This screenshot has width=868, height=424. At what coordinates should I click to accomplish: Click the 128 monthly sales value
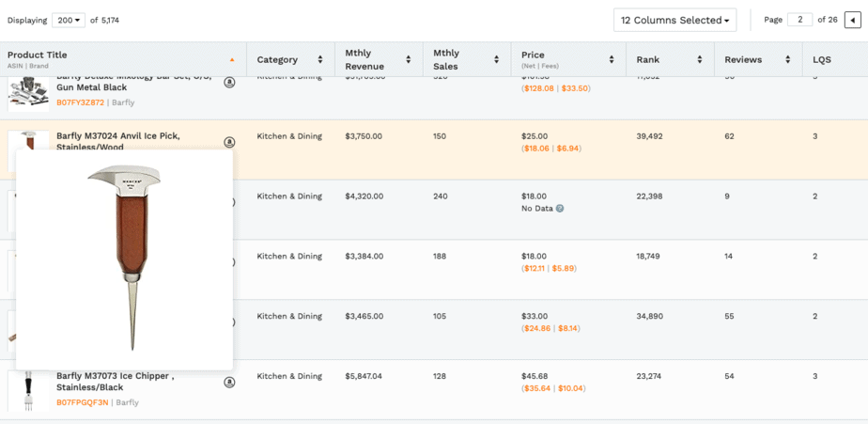(440, 376)
